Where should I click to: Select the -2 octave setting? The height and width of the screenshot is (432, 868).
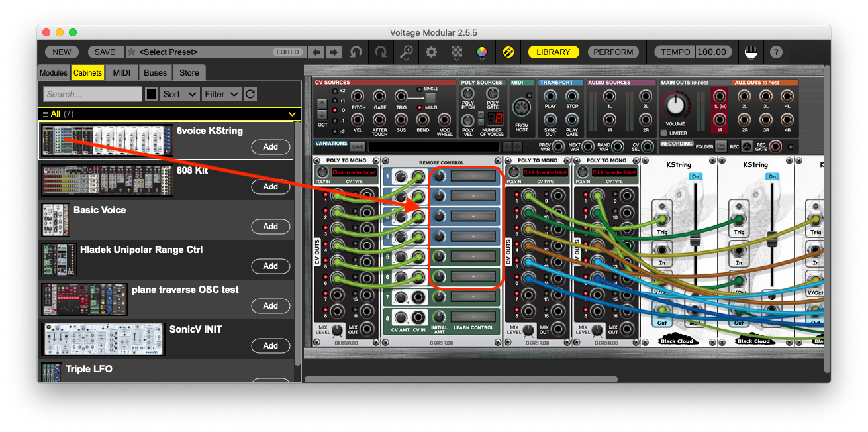[335, 131]
